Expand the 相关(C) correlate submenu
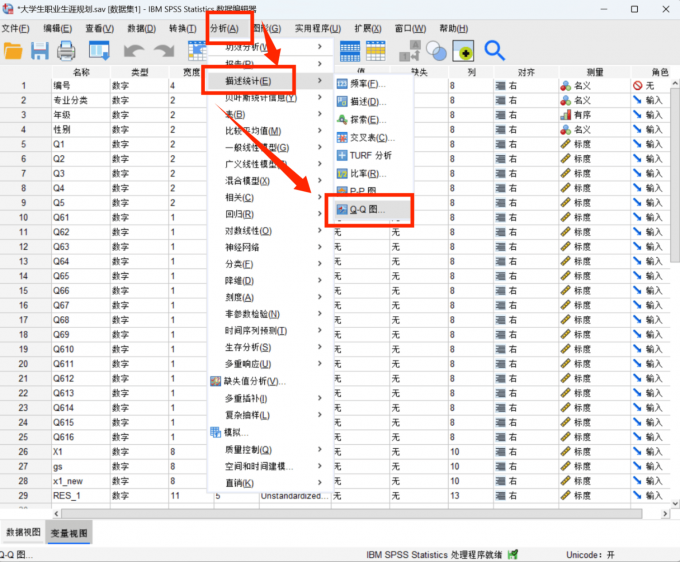Image resolution: width=680 pixels, height=562 pixels. coord(240,197)
